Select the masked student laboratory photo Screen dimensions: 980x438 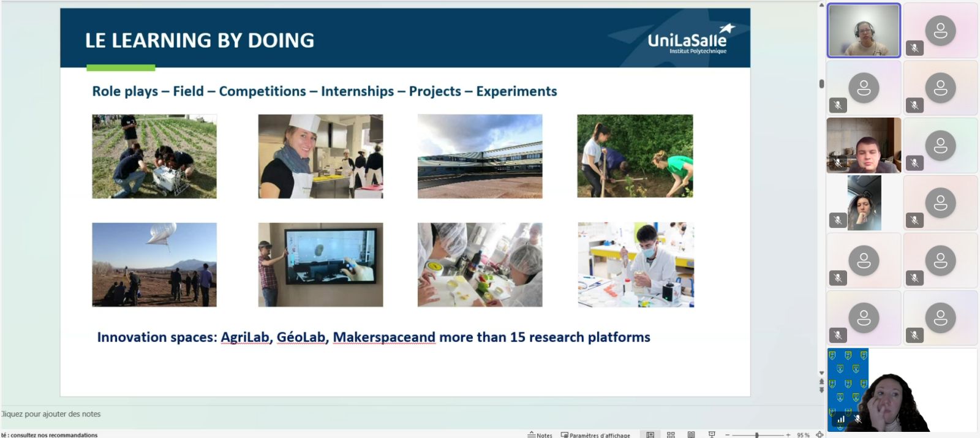tap(636, 265)
